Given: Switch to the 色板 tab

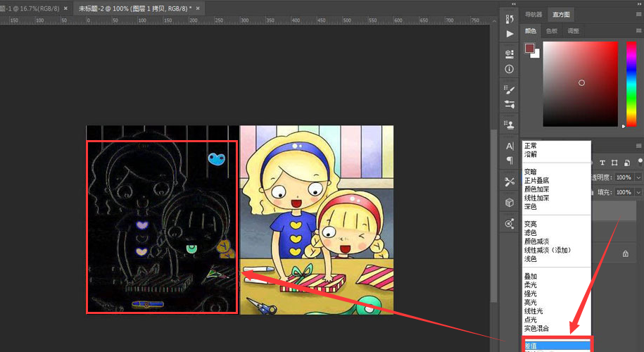Looking at the screenshot, I should pos(552,31).
